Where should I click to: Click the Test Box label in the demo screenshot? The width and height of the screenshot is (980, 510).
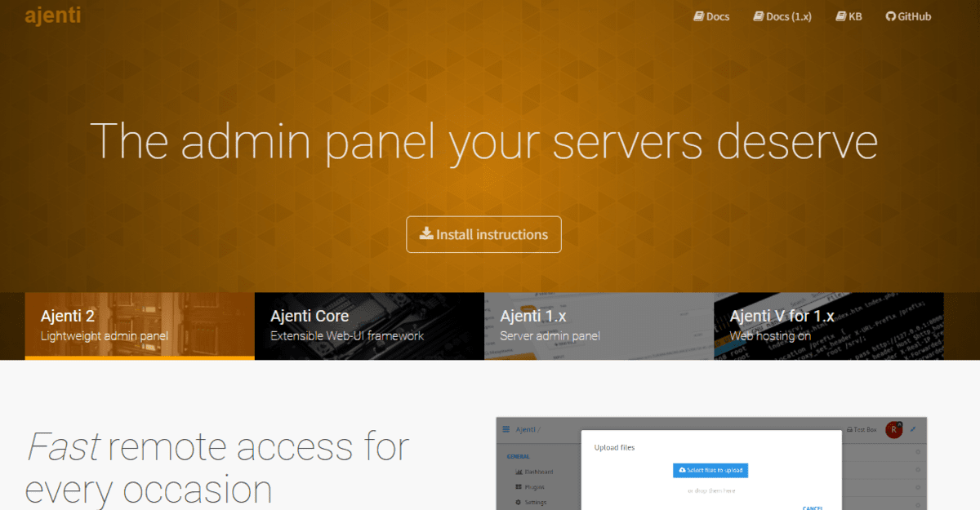pos(861,429)
